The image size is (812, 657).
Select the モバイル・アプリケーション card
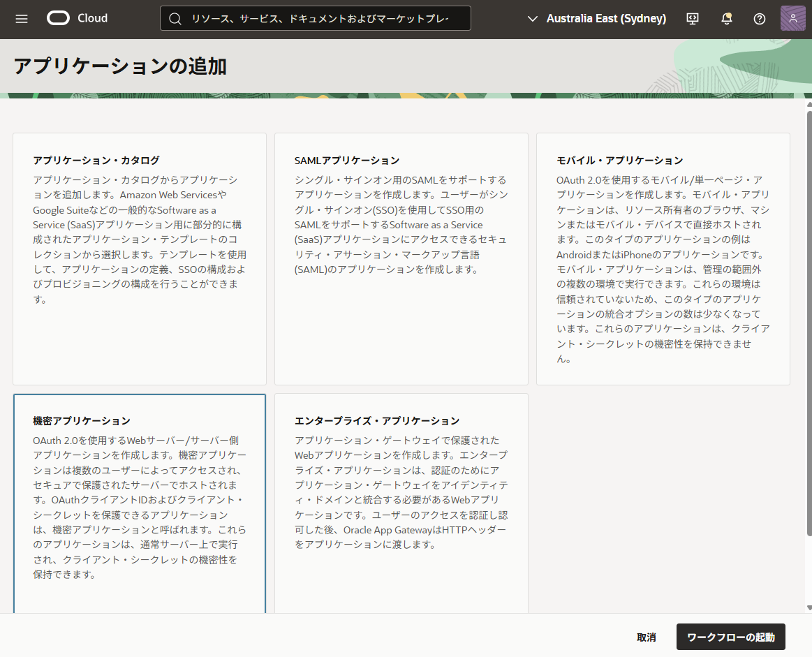click(x=663, y=258)
